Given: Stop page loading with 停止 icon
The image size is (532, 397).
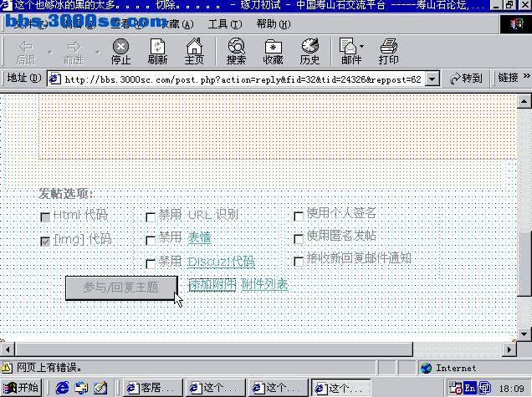Looking at the screenshot, I should (x=120, y=52).
